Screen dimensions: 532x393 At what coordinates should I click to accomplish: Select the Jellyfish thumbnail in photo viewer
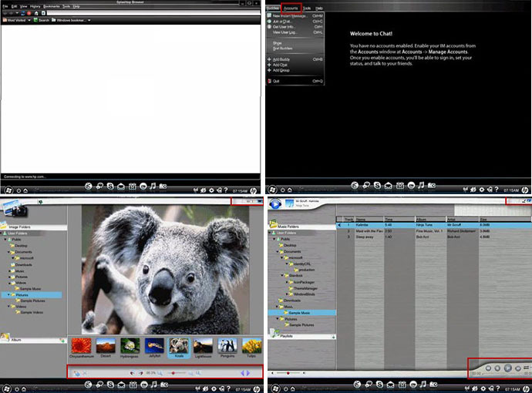click(155, 346)
